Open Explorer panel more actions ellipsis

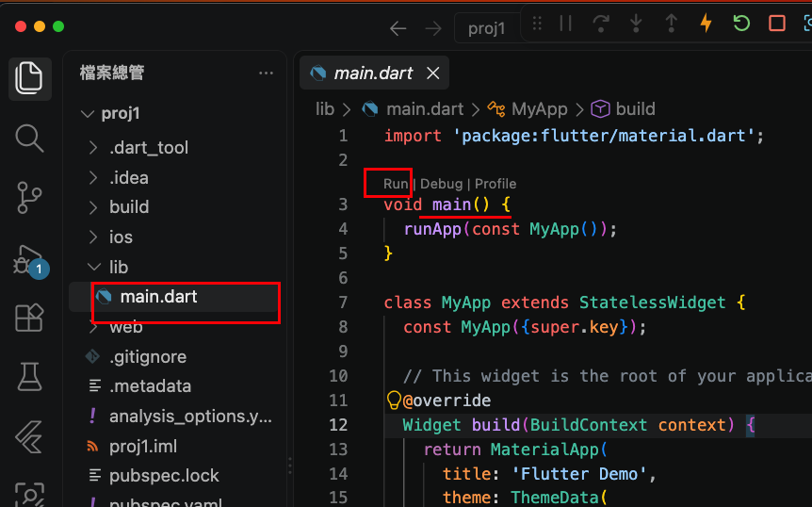click(x=266, y=73)
